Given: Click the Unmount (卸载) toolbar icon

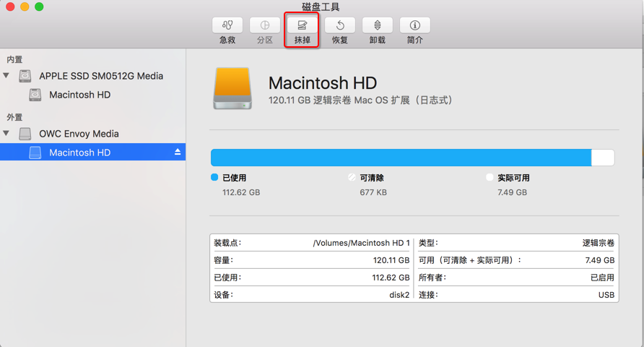Looking at the screenshot, I should coord(377,25).
